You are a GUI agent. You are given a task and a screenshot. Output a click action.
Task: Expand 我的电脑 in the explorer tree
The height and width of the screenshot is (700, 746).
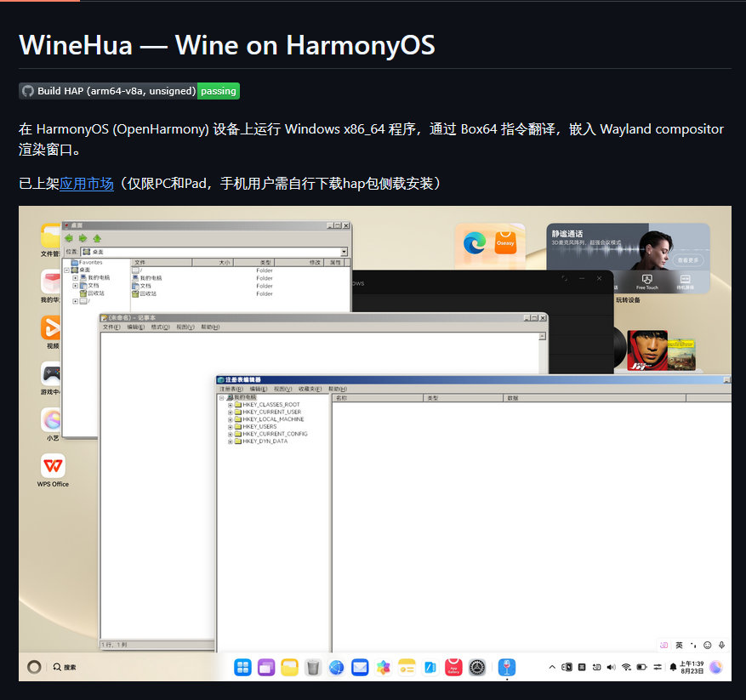[x=75, y=277]
